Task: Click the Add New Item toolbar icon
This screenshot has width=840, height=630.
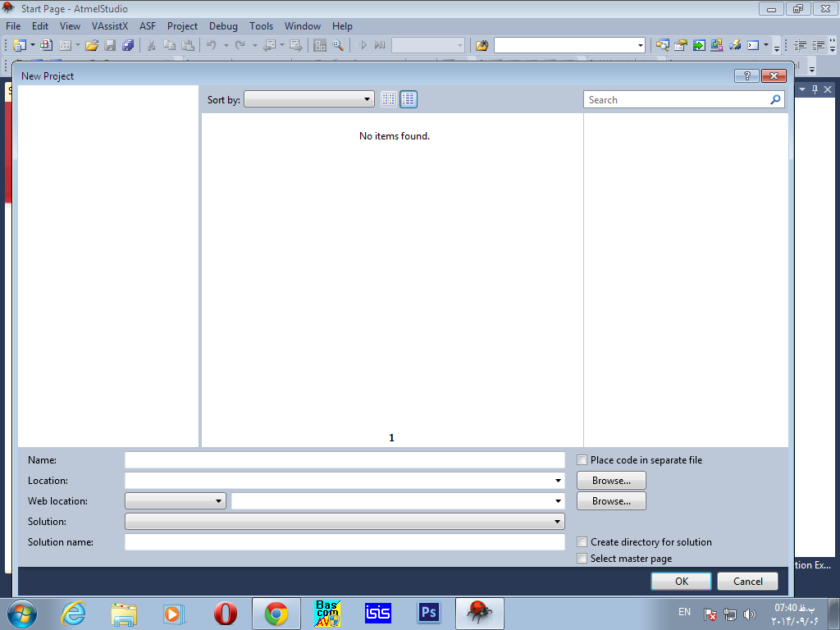Action: tap(65, 46)
